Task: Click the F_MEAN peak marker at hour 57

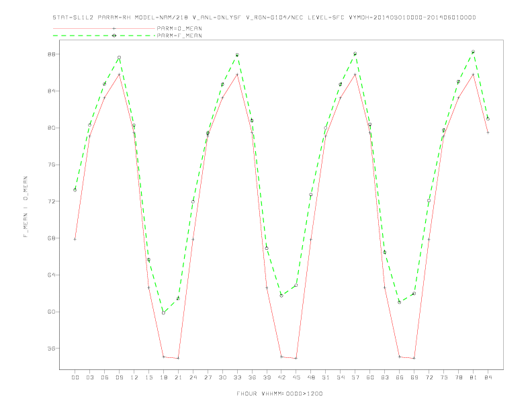Action: pyautogui.click(x=355, y=54)
